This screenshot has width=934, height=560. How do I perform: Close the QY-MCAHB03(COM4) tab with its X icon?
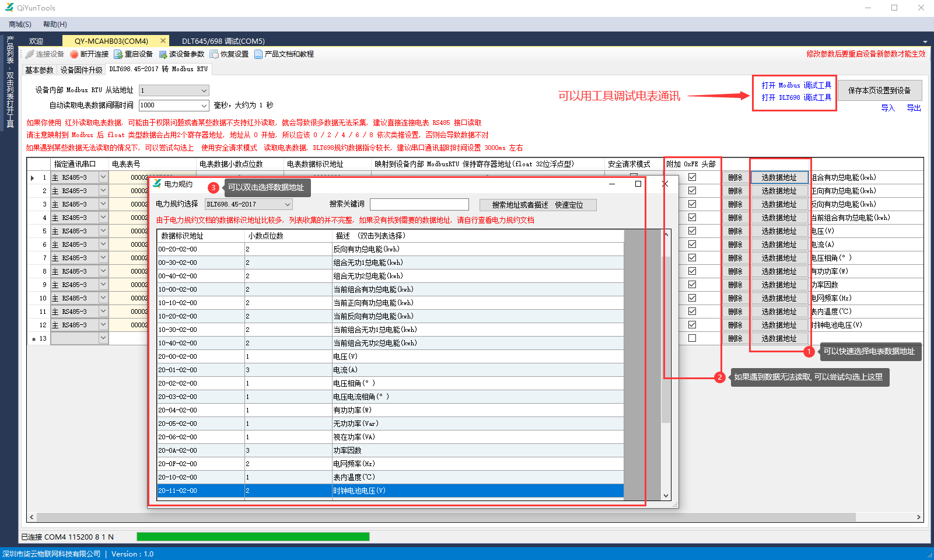[163, 41]
